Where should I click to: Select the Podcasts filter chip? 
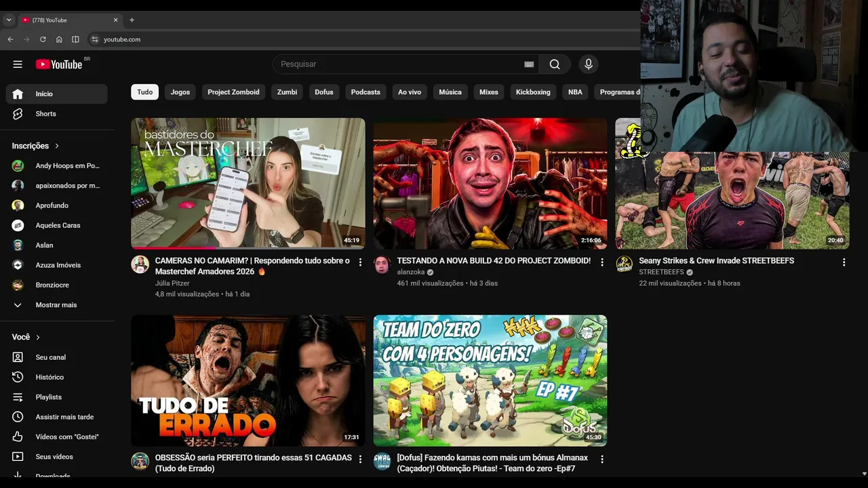click(x=366, y=92)
